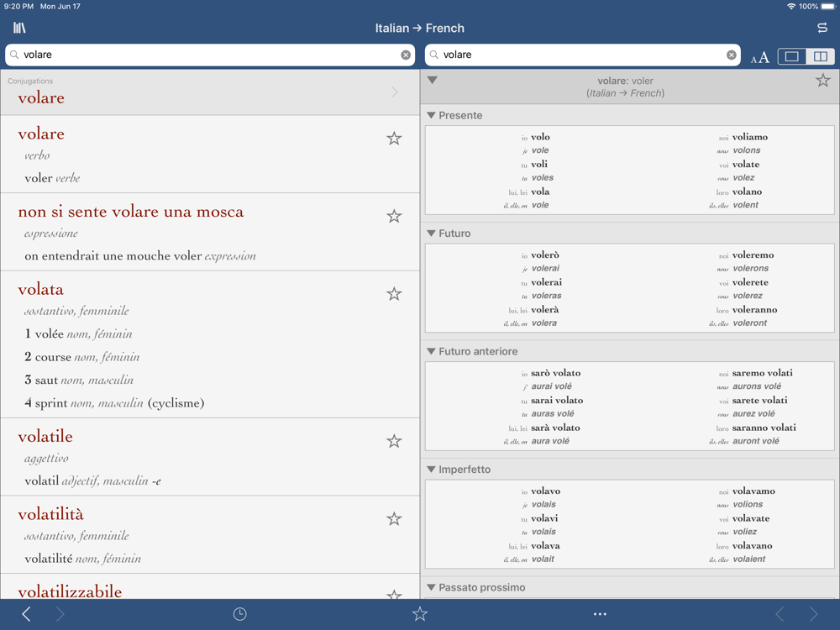Open the search history clock
Screen dimensions: 840x630
(240, 614)
